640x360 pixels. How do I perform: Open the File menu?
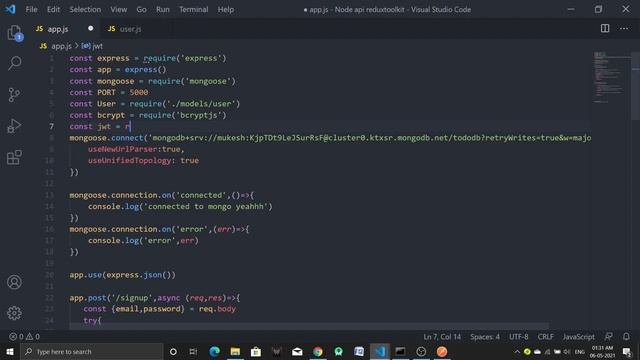(31, 9)
